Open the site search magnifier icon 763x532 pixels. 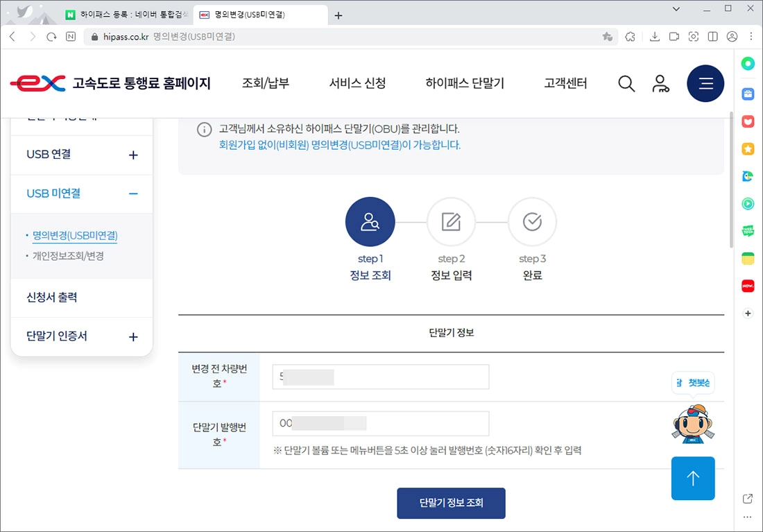coord(626,83)
